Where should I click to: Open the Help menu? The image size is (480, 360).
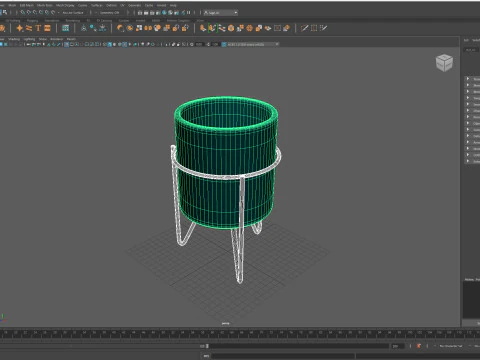tap(173, 5)
